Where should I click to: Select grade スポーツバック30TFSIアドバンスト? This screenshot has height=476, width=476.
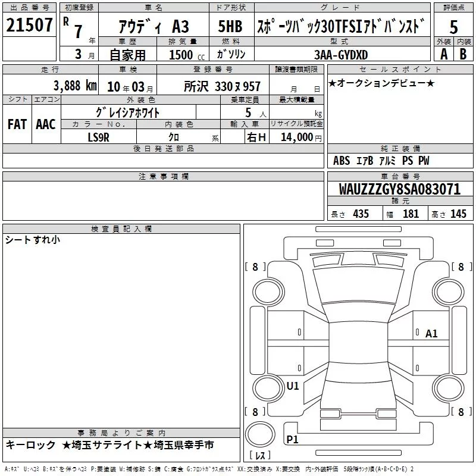point(340,26)
